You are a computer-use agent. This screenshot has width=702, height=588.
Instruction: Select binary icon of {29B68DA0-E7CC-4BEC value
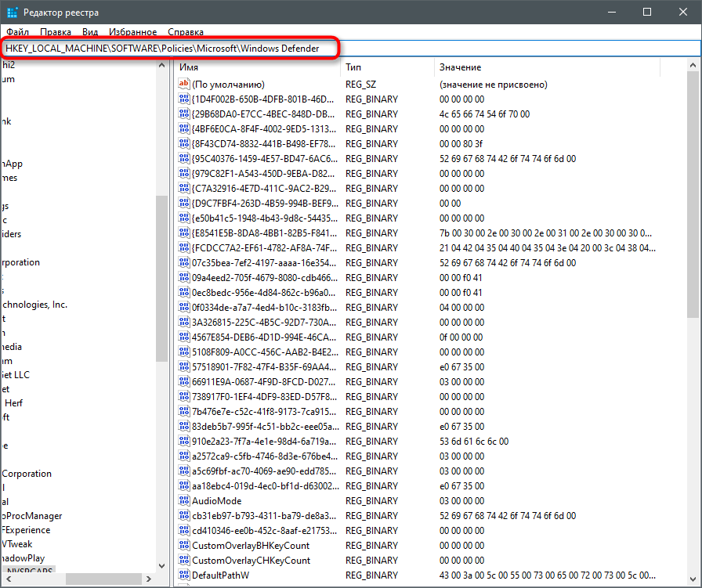[183, 114]
